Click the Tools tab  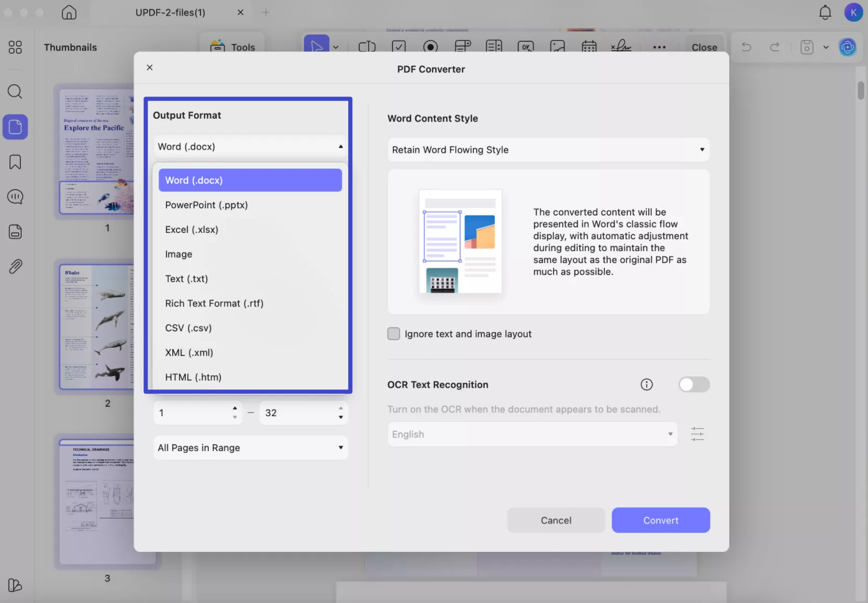(x=233, y=47)
